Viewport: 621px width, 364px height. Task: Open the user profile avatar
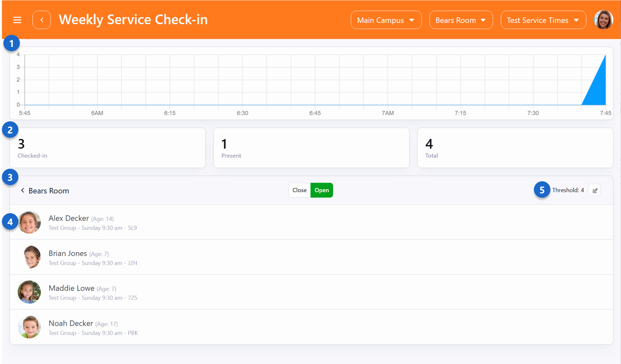pos(604,20)
